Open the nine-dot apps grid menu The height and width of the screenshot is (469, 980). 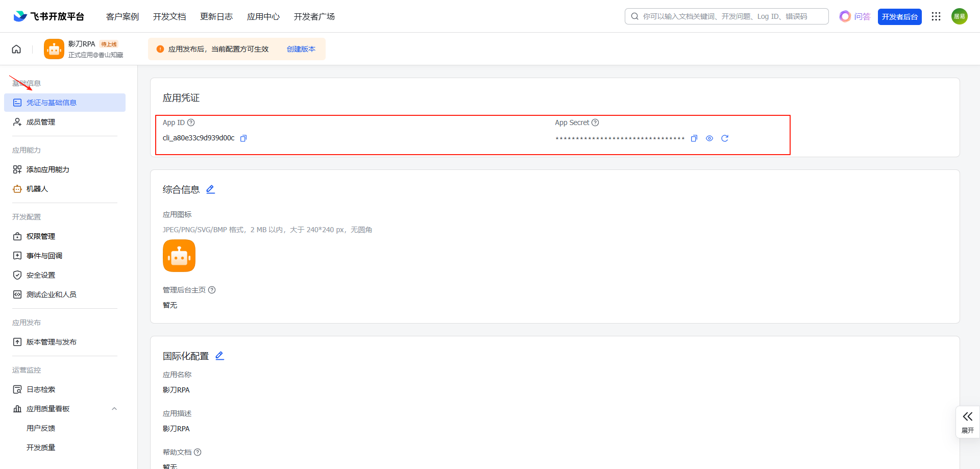pos(936,16)
